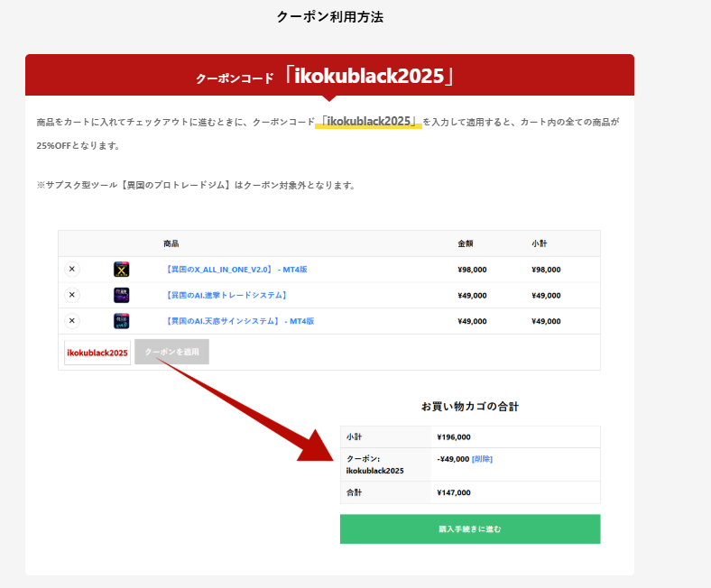Open the X_ALL_IN_ONE product thumbnail
The height and width of the screenshot is (588, 711).
pos(121,269)
